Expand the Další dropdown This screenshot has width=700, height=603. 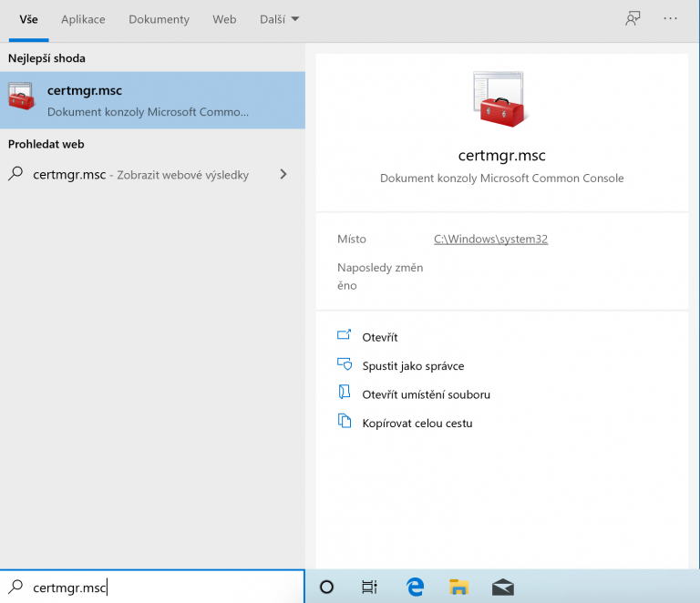click(x=280, y=20)
